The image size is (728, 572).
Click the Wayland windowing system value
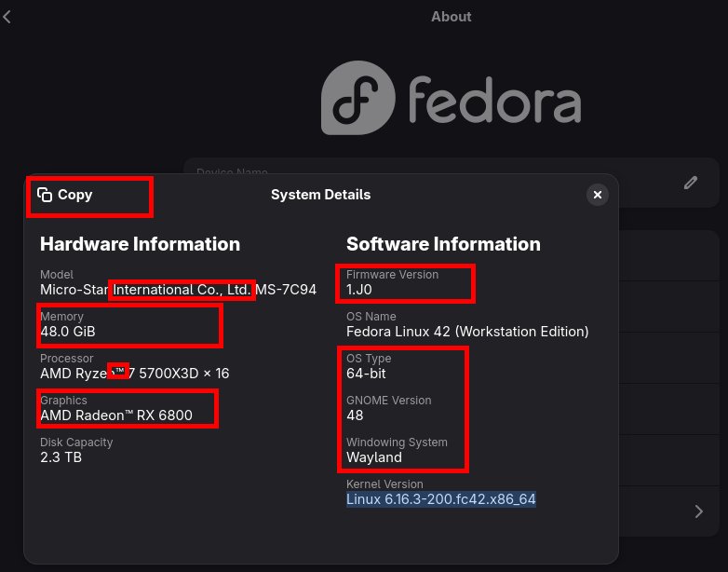tap(374, 457)
